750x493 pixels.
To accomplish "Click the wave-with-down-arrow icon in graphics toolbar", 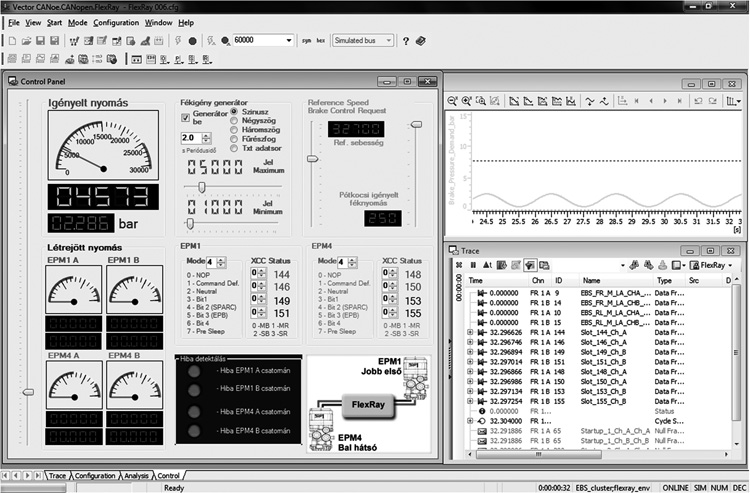I will 590,101.
